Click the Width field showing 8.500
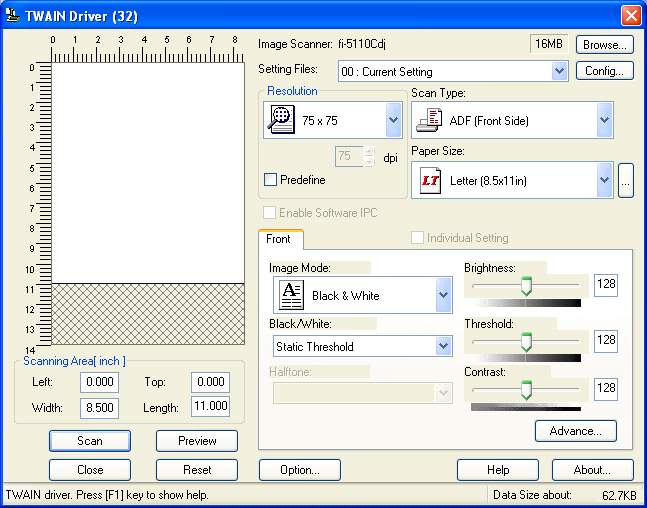Viewport: 647px width, 508px height. pyautogui.click(x=99, y=408)
